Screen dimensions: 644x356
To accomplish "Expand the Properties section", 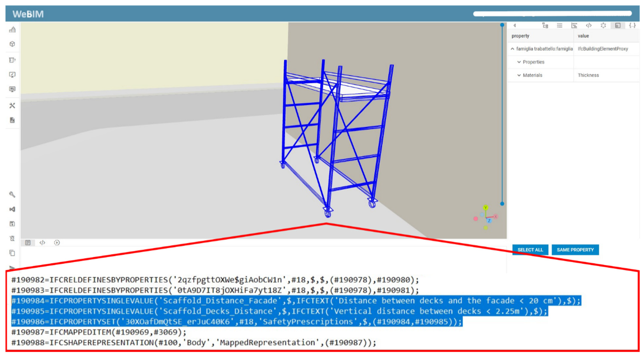I will click(x=519, y=62).
